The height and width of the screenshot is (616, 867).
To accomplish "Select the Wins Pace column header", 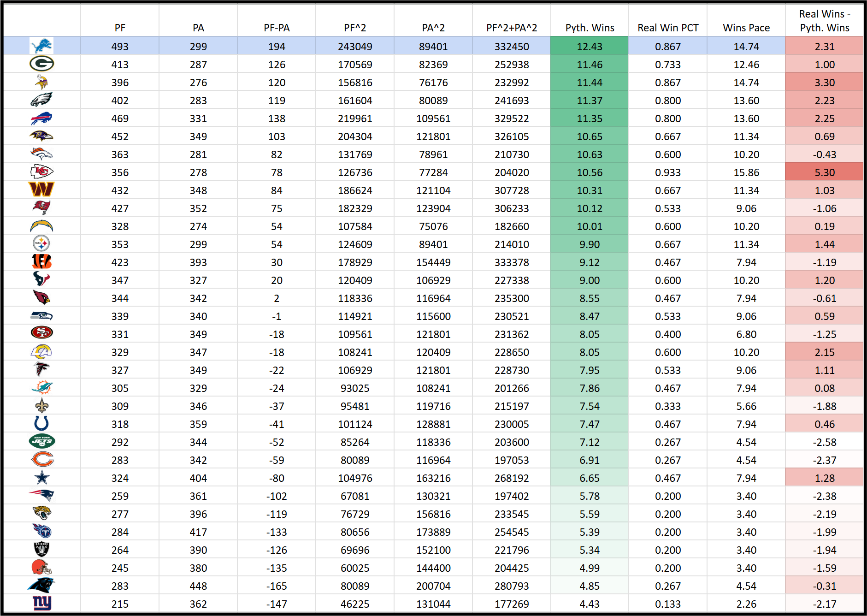I will (746, 28).
